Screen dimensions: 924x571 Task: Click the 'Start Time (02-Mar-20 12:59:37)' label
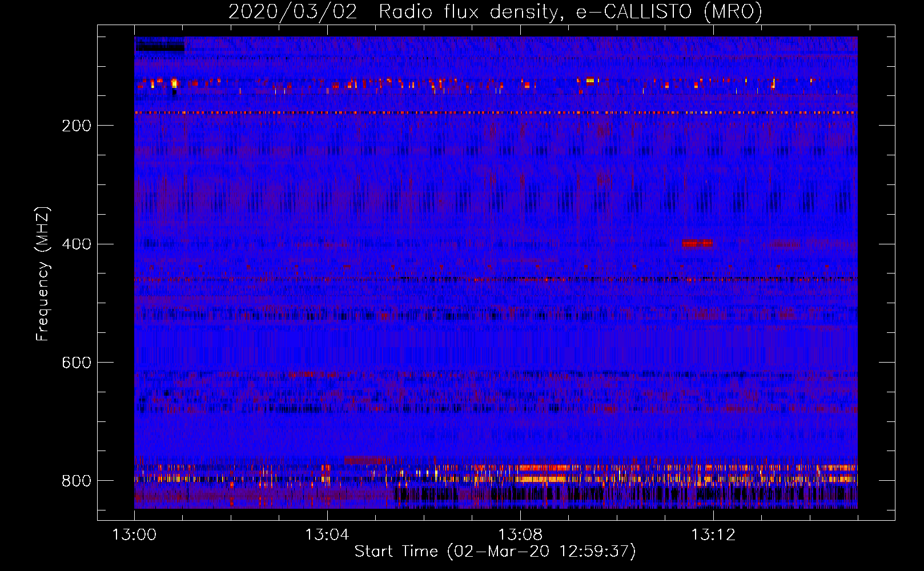click(495, 552)
